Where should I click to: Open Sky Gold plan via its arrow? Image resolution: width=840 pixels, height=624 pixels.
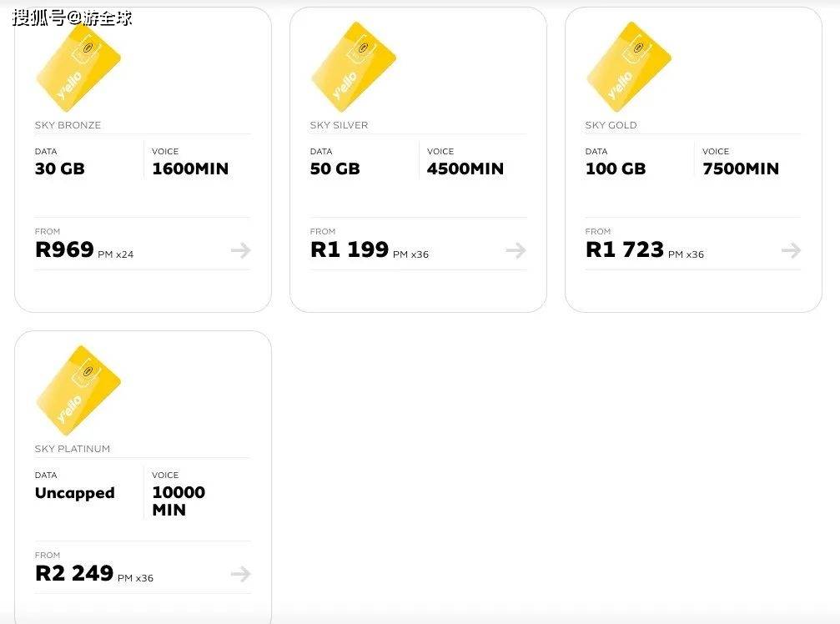click(792, 250)
